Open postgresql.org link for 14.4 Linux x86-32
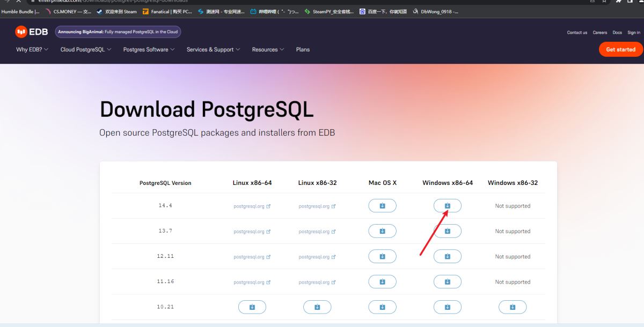Image resolution: width=644 pixels, height=327 pixels. pos(317,206)
